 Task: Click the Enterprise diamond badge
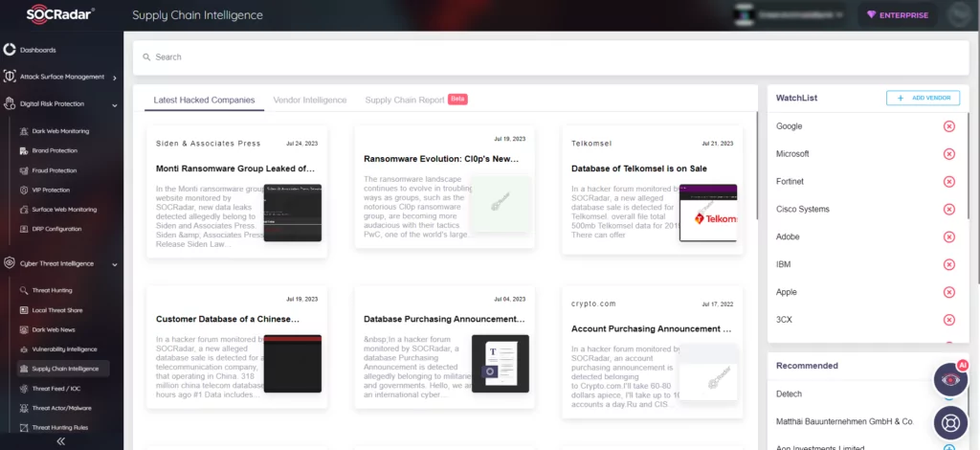pyautogui.click(x=898, y=15)
